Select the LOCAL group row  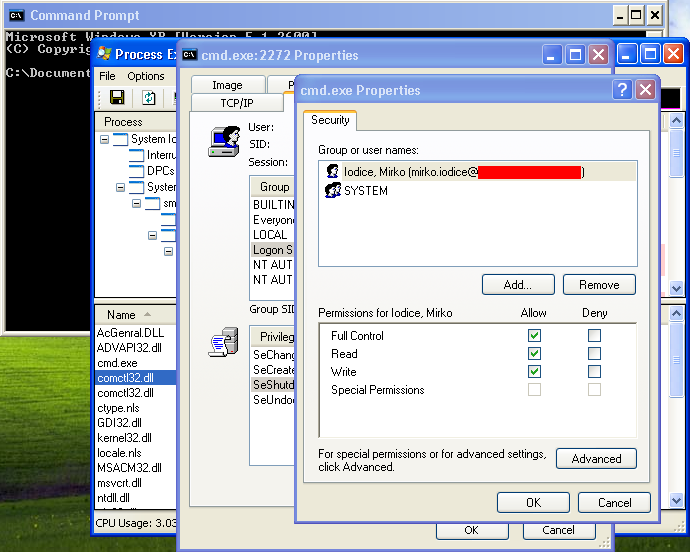pos(272,235)
